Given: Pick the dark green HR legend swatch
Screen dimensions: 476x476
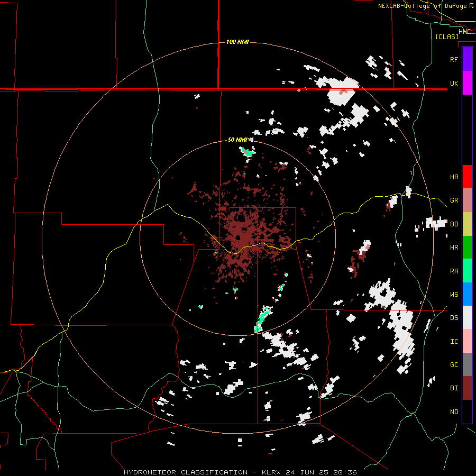Looking at the screenshot, I should coord(467,247).
